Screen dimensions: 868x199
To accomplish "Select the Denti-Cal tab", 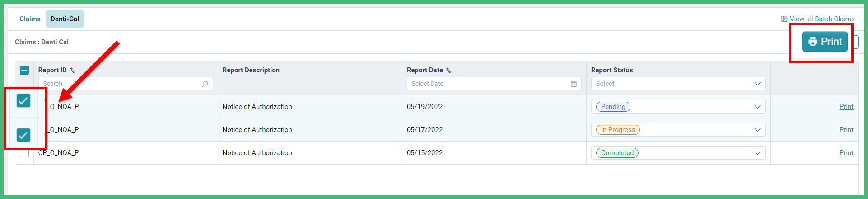I will pos(65,19).
